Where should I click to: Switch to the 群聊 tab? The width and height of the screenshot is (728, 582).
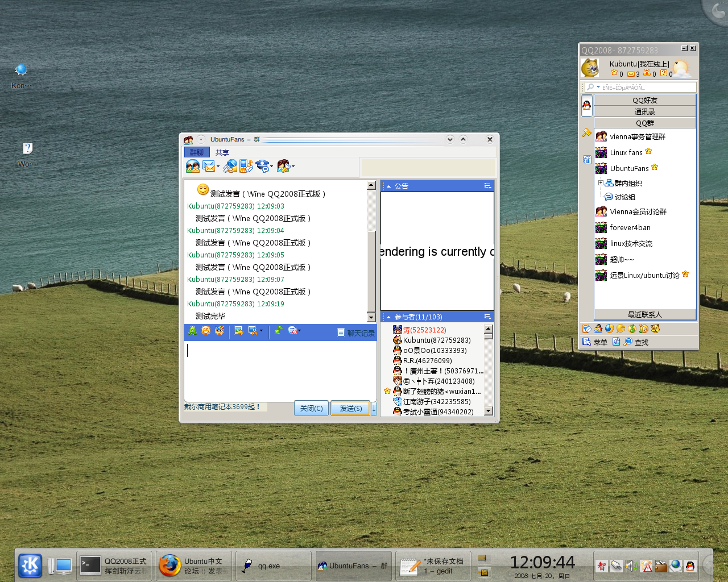click(x=197, y=152)
